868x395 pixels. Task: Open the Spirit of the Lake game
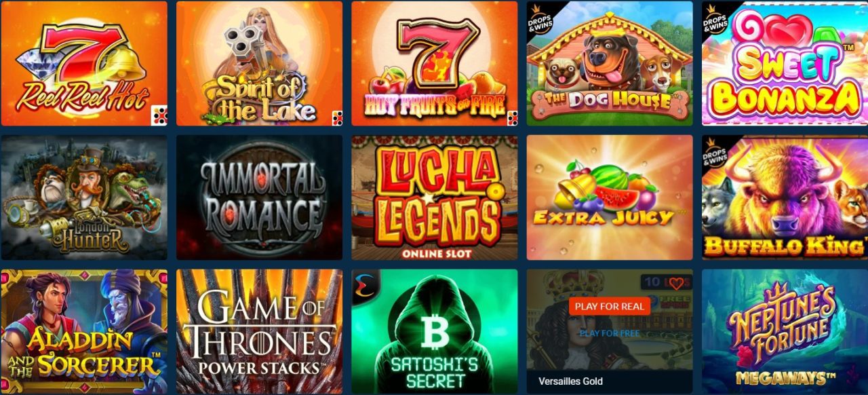(x=260, y=63)
